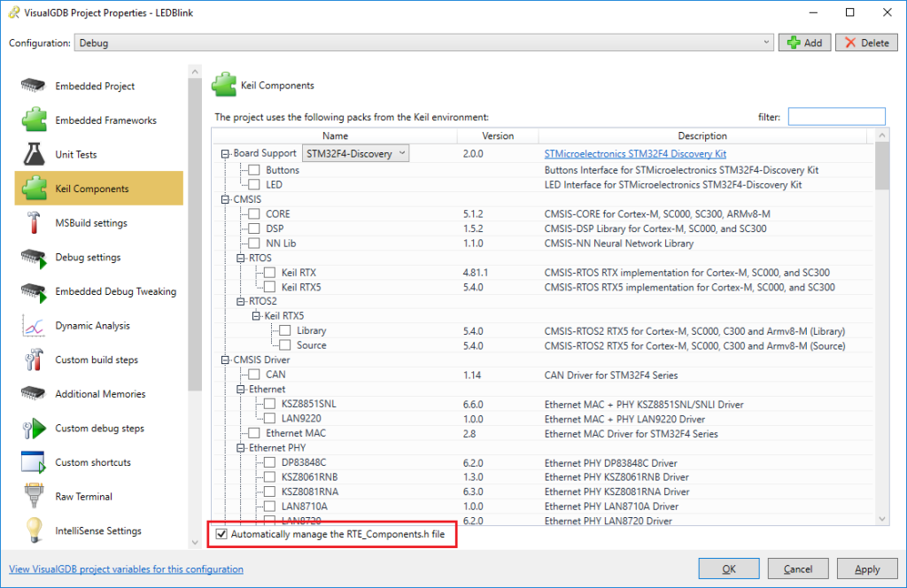Open the Configuration Debug dropdown
This screenshot has height=588, width=907.
tap(423, 43)
